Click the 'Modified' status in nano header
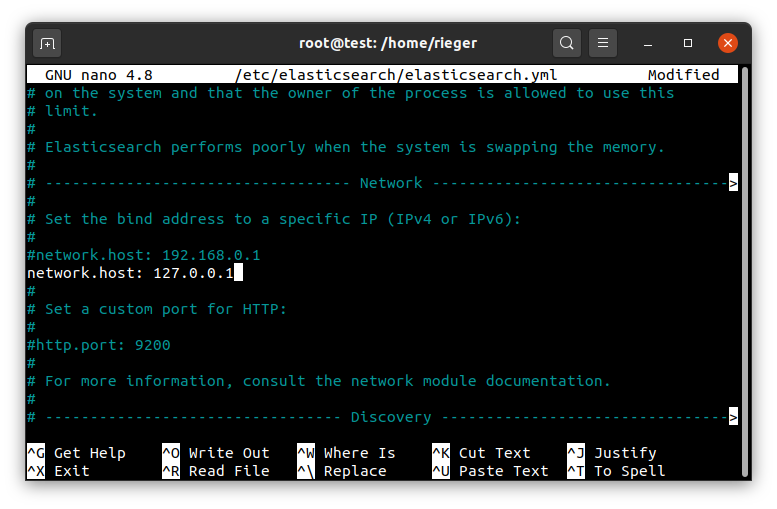Viewport: 777px width, 509px height. (683, 75)
